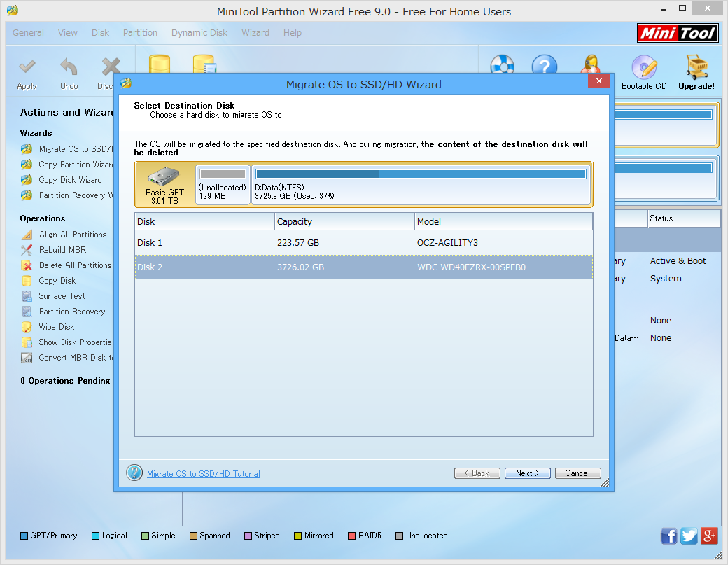Click the Align All Partitions icon
This screenshot has width=728, height=565.
tap(27, 235)
